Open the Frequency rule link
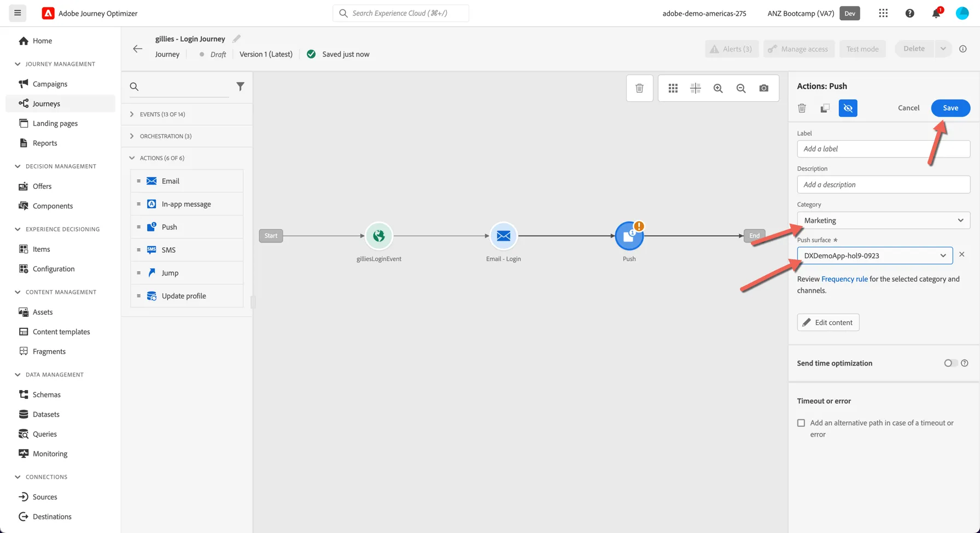 tap(844, 279)
